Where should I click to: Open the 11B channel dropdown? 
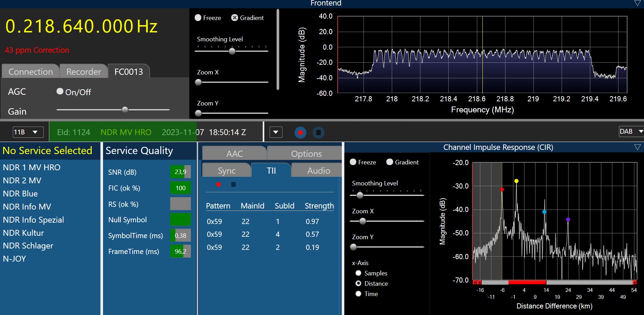(28, 132)
